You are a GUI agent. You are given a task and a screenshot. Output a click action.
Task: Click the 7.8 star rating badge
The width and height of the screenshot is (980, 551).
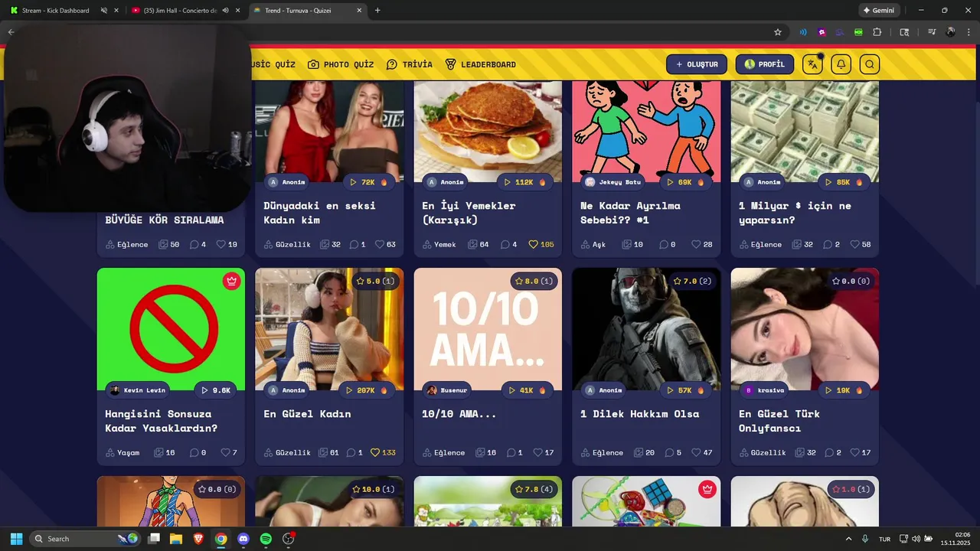pyautogui.click(x=534, y=489)
